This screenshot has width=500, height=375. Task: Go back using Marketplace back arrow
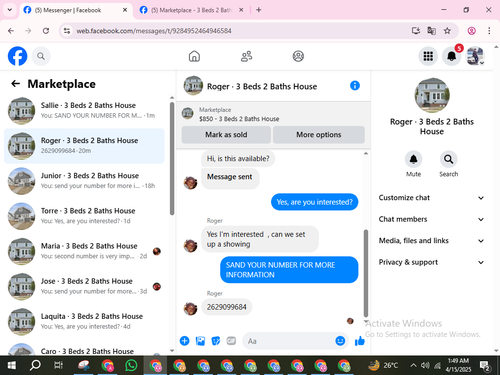[x=15, y=84]
